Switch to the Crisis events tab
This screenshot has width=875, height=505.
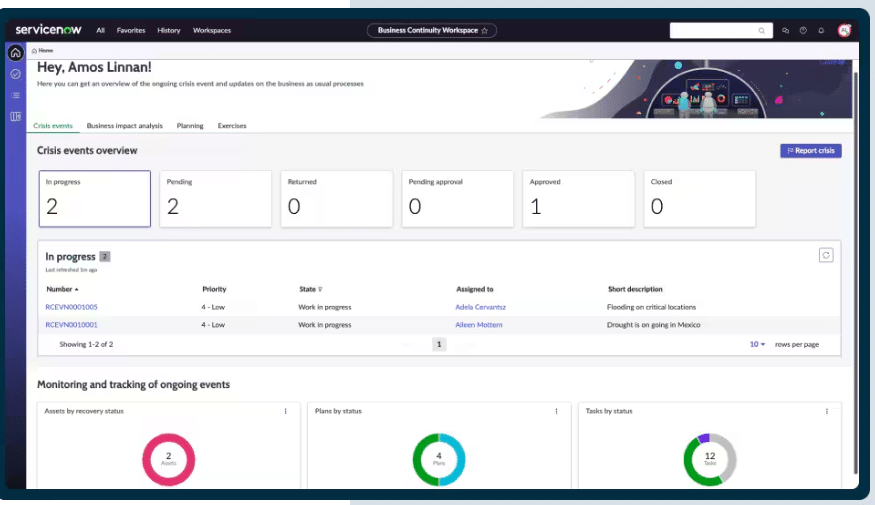53,126
